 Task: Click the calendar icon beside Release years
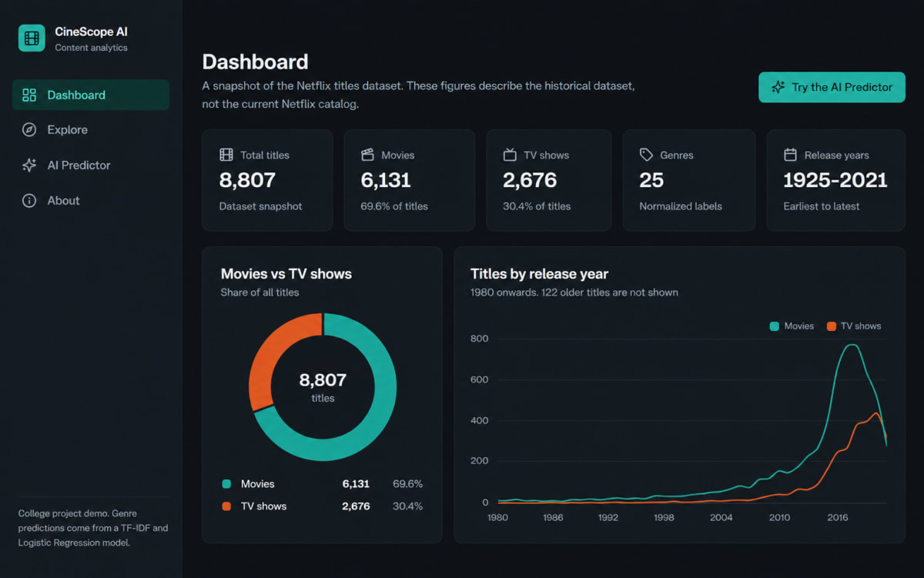click(x=790, y=155)
